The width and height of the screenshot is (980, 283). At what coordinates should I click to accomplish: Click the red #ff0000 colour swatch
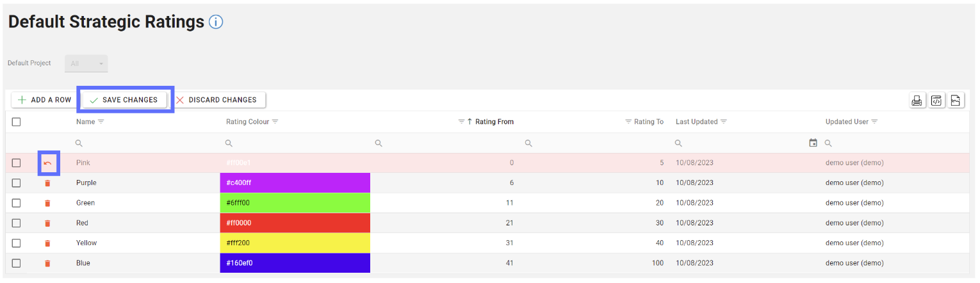tap(295, 223)
